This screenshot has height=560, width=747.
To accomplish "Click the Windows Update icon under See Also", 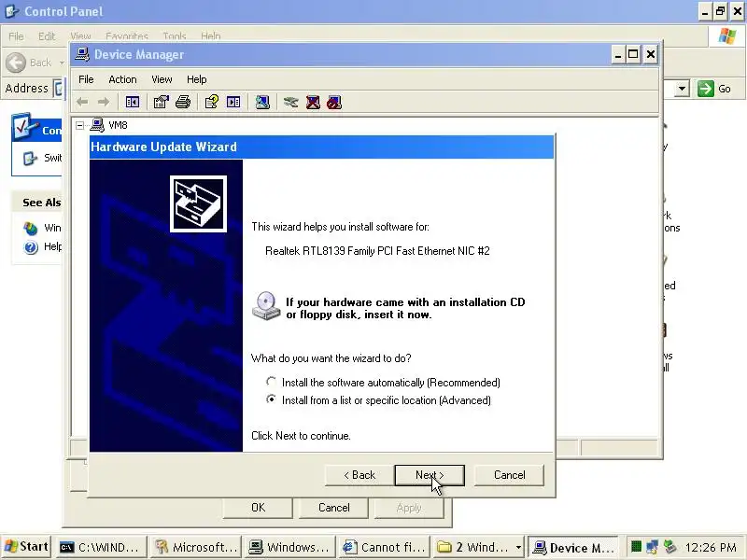I will coord(31,228).
